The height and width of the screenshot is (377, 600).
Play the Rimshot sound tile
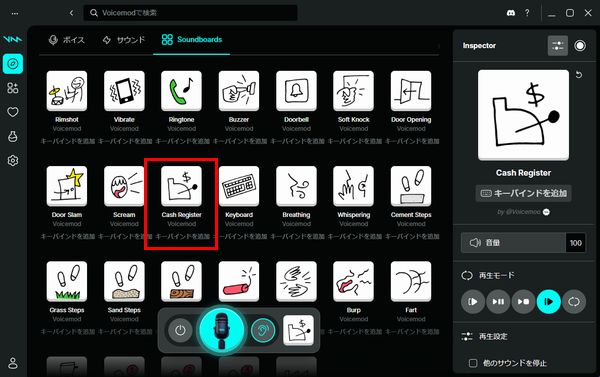coord(67,91)
